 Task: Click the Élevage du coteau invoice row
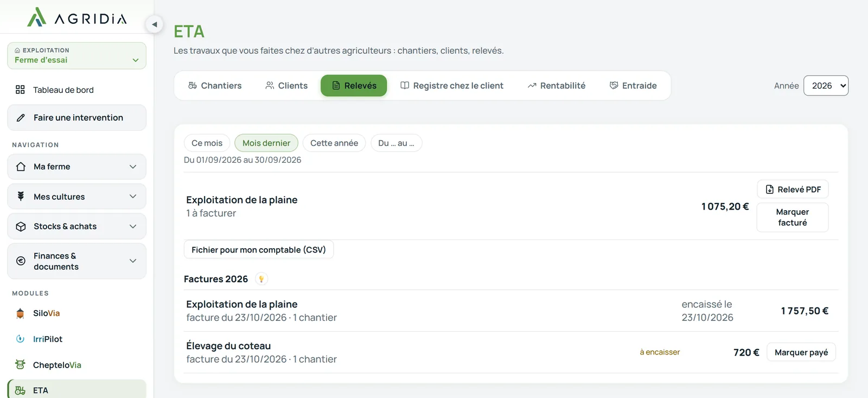511,352
